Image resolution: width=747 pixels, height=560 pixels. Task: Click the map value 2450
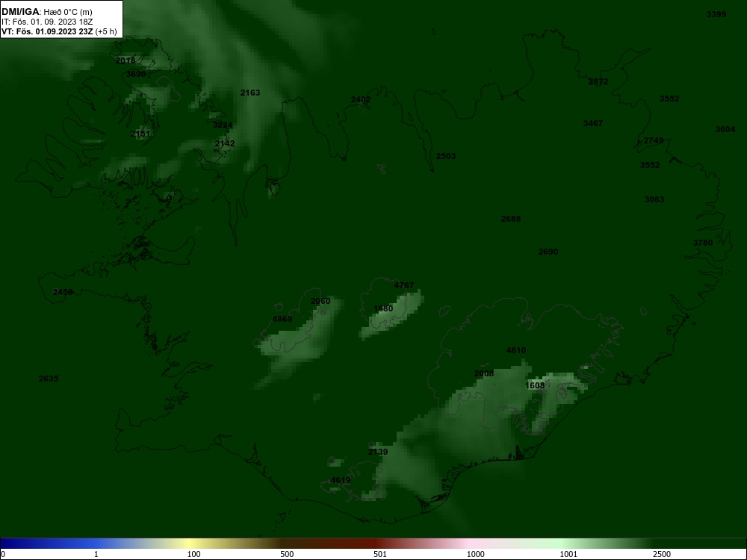[x=63, y=292]
